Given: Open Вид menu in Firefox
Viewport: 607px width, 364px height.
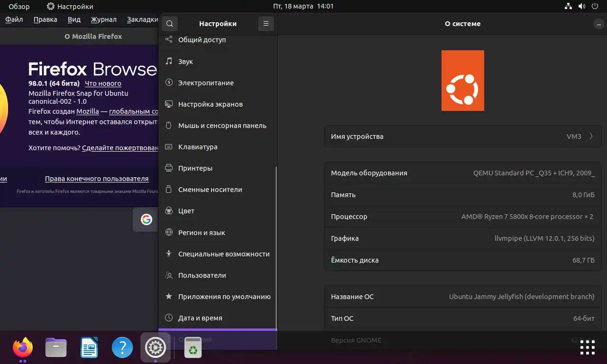Looking at the screenshot, I should click(x=74, y=19).
